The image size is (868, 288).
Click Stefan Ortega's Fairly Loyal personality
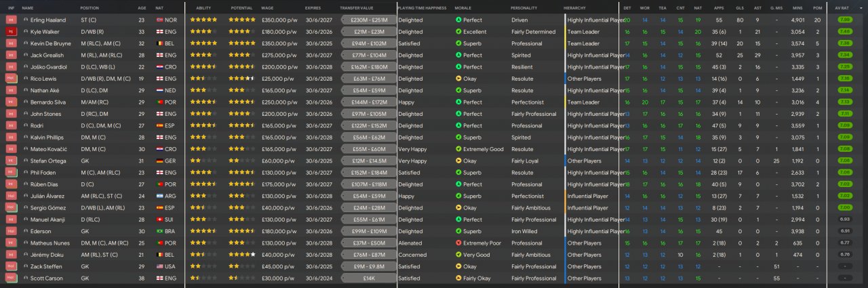pyautogui.click(x=528, y=161)
